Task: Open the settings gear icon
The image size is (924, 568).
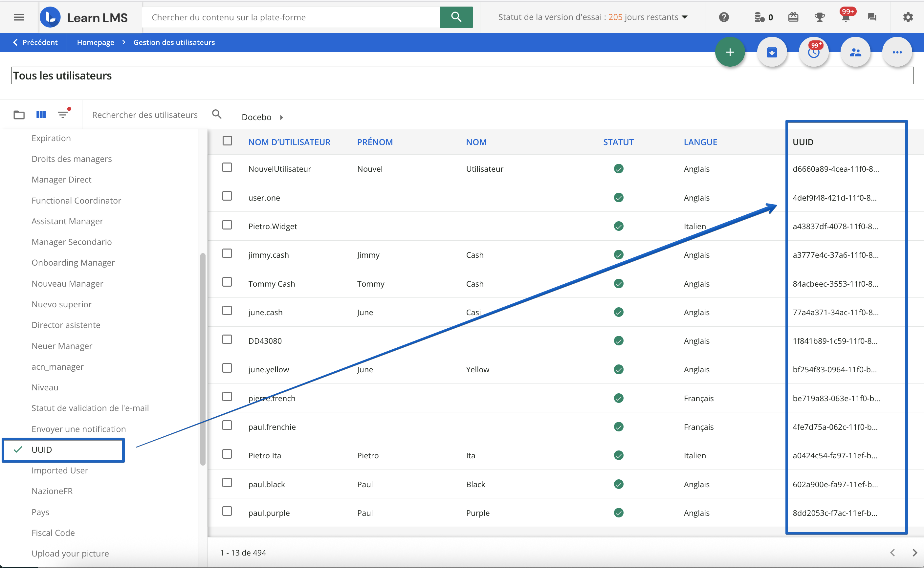Action: (x=908, y=17)
